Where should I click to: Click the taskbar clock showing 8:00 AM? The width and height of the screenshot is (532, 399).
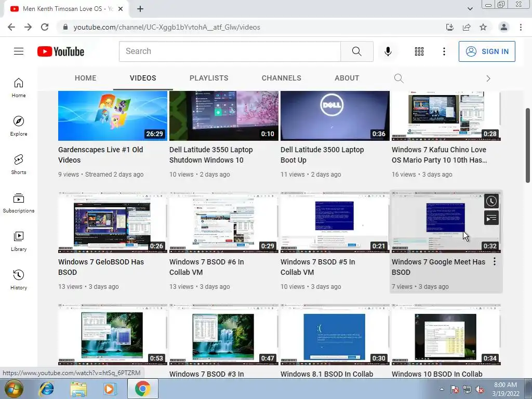(506, 389)
